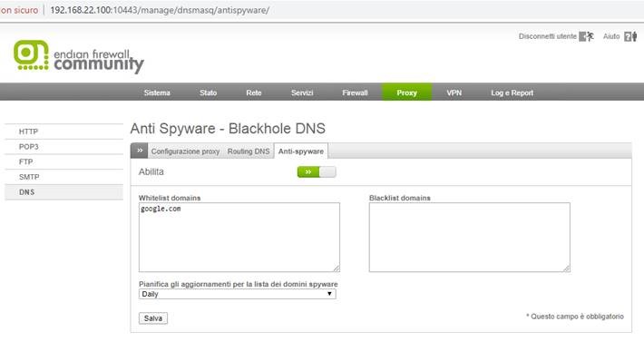Click the double-arrow icon left of tabs
Image resolution: width=644 pixels, height=361 pixels.
pos(140,151)
